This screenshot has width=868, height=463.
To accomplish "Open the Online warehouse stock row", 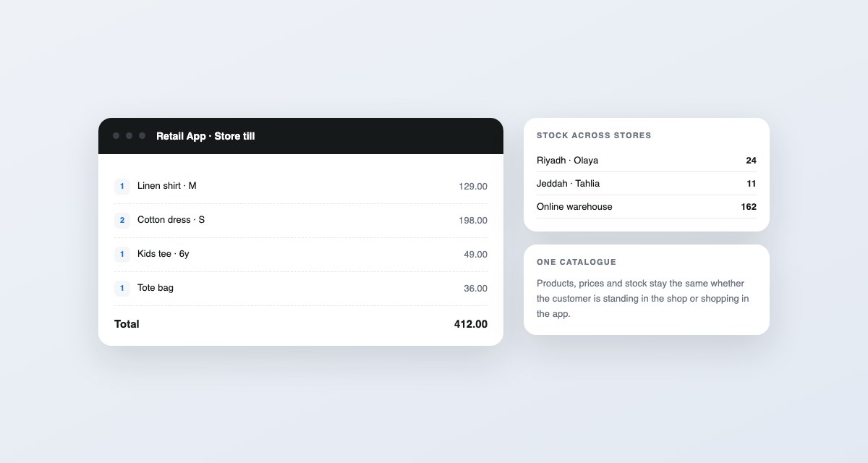I will click(647, 207).
